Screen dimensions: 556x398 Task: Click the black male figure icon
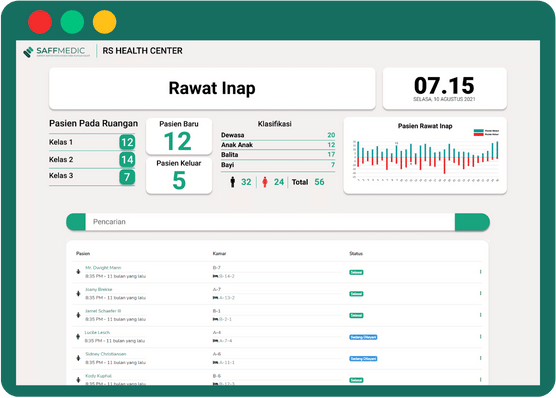click(x=233, y=182)
